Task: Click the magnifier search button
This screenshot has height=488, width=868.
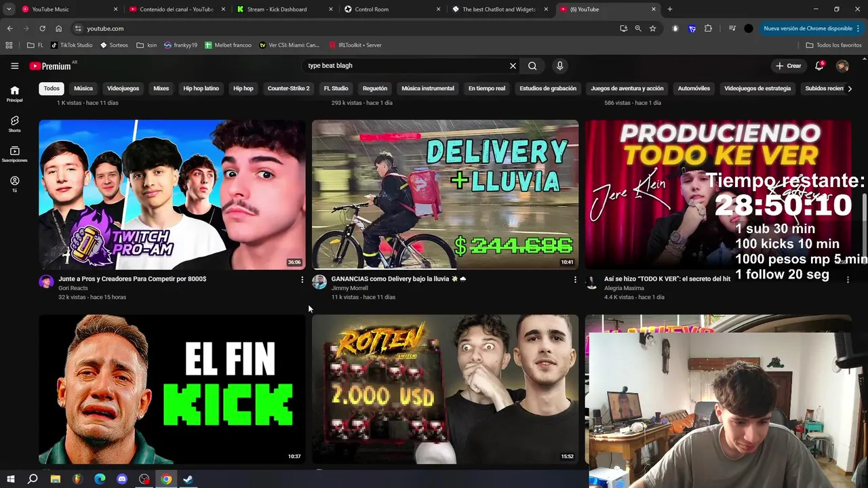Action: coord(532,66)
